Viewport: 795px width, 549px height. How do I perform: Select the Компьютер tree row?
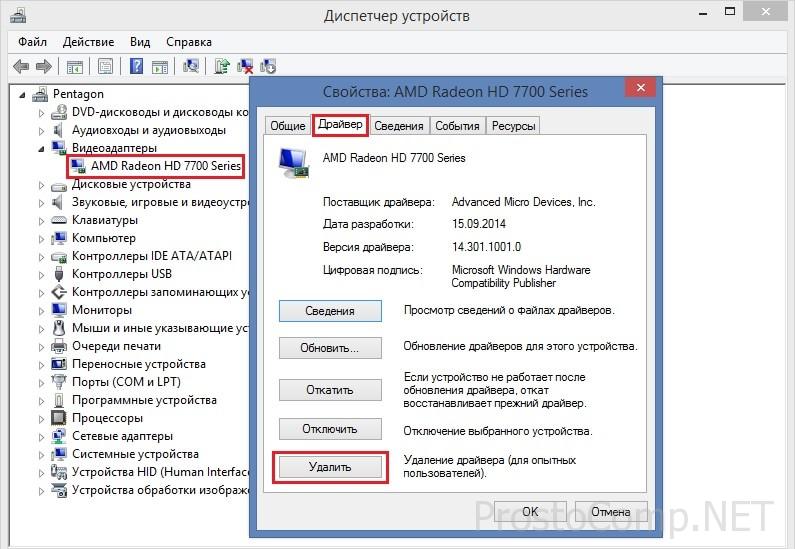pos(104,238)
